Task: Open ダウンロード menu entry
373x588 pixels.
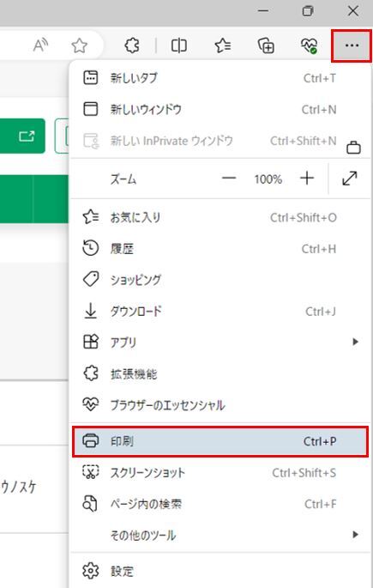Action: click(220, 312)
